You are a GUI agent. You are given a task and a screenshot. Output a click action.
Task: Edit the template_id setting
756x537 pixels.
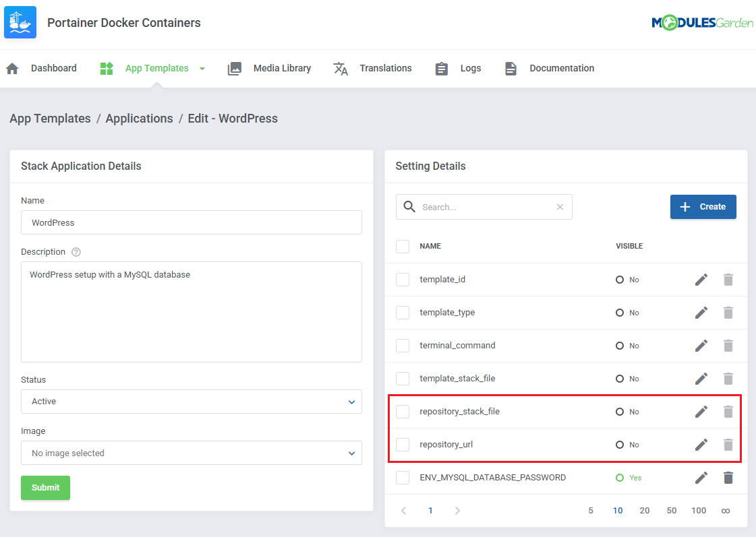pyautogui.click(x=701, y=280)
